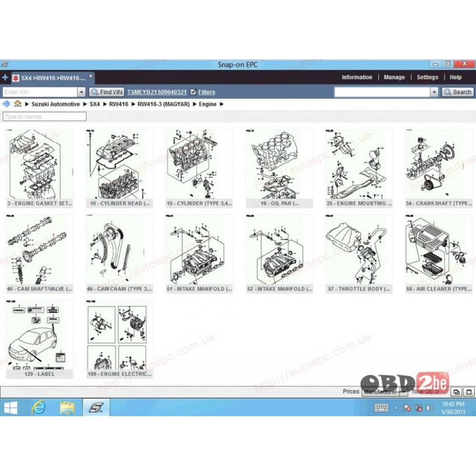Click the Snap-on EPC title bar icon
The height and width of the screenshot is (476, 476).
point(5,64)
